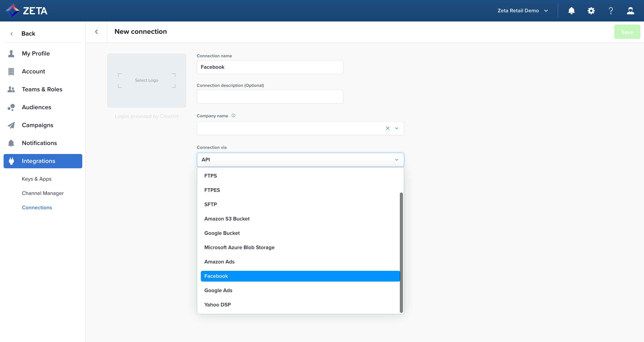Click the Company name info icon
The width and height of the screenshot is (644, 342).
coord(233,115)
